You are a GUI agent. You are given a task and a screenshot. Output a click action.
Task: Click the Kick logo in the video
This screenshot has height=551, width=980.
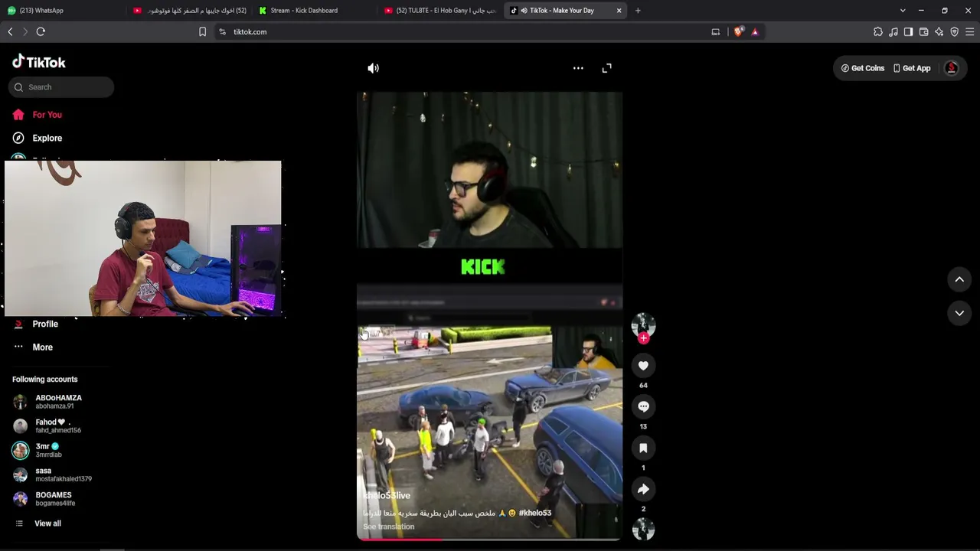pyautogui.click(x=483, y=267)
